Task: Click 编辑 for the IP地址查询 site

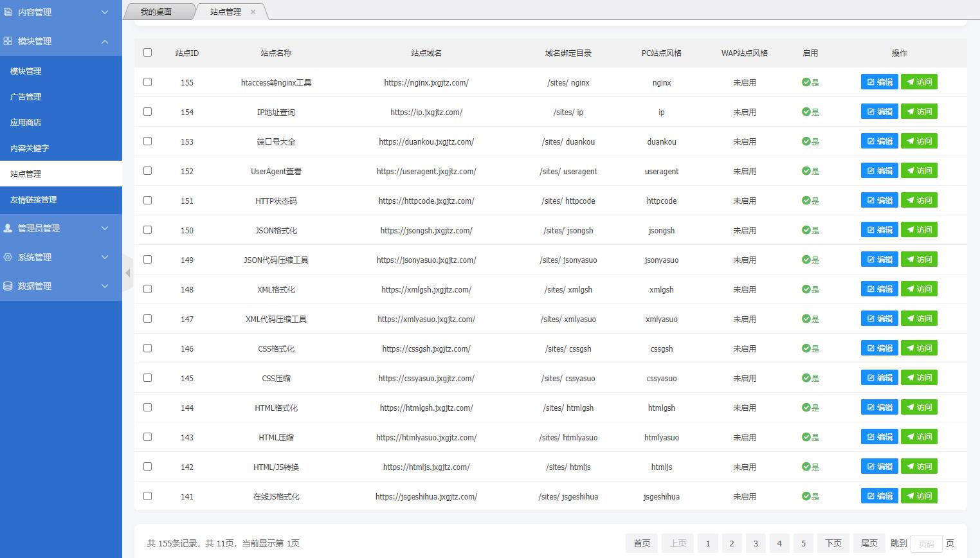Action: point(879,112)
